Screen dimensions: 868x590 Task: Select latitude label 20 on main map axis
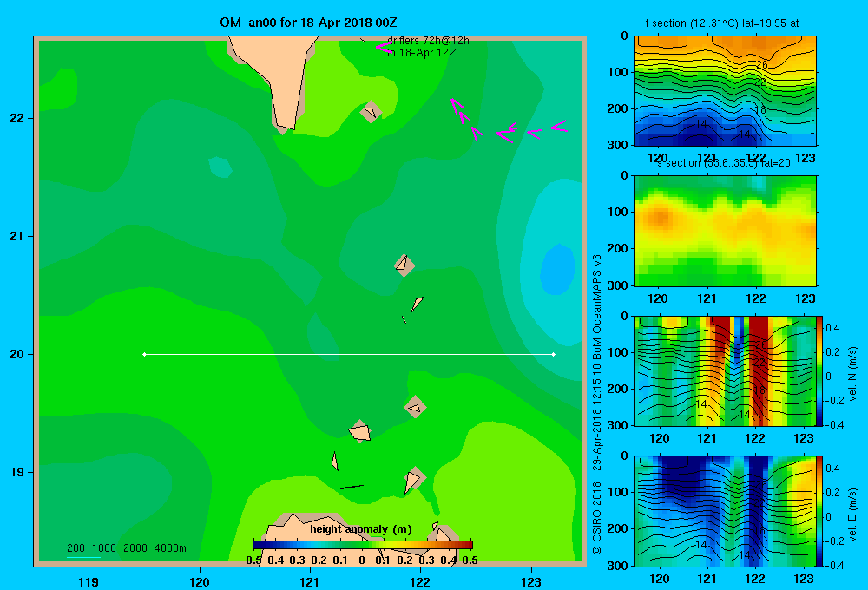point(16,354)
